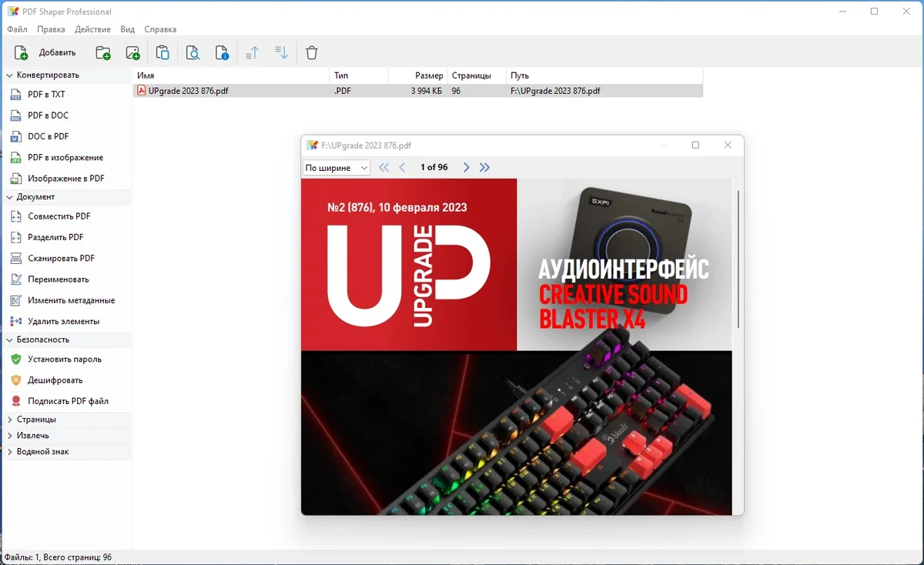Click the 3 994 КБ size cell
Viewport: 924px width, 565px height.
(x=427, y=91)
